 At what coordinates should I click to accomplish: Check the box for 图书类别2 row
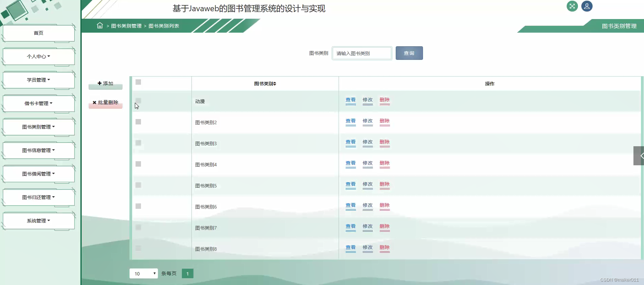138,122
